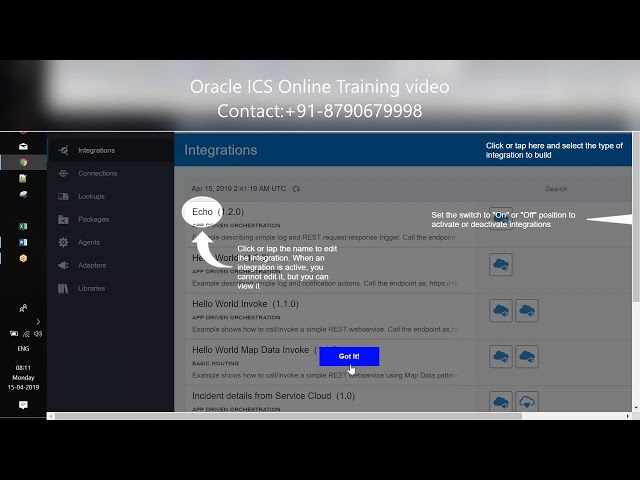This screenshot has height=480, width=640.
Task: Click the cloud adapter icon in Hello World row
Action: point(501,264)
